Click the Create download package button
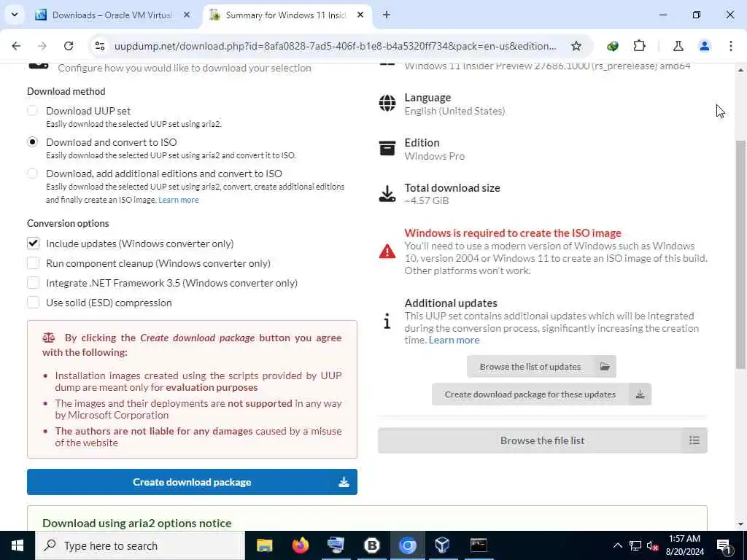The height and width of the screenshot is (560, 747). tap(192, 482)
